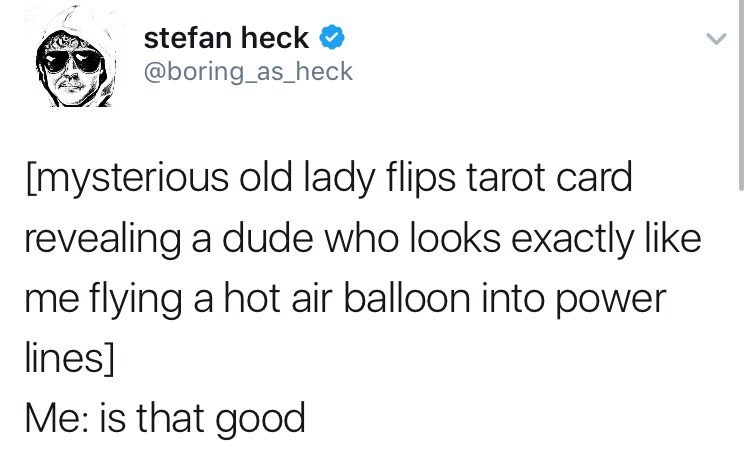Click the word exactly in the tweet

[x=572, y=240]
